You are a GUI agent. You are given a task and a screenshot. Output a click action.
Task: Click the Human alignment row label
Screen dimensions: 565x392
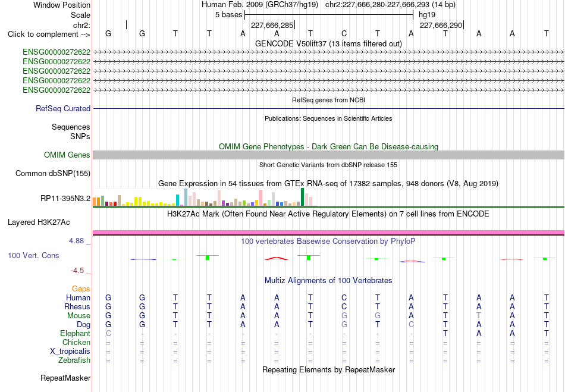tap(78, 297)
